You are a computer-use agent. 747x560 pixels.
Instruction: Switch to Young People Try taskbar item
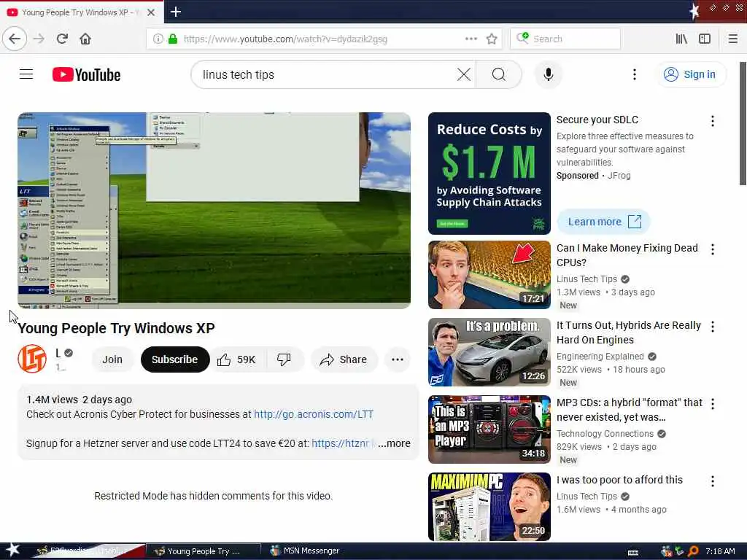(203, 551)
